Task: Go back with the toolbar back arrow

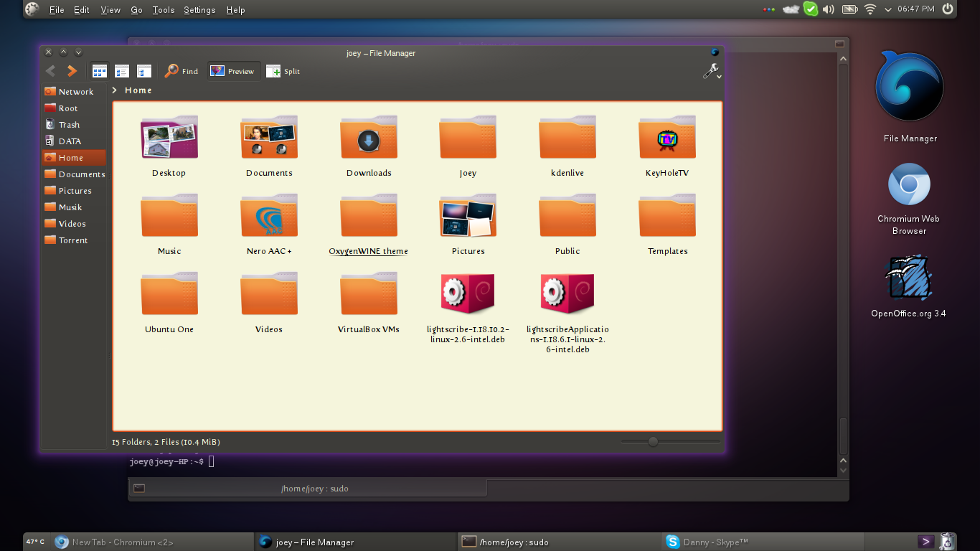Action: 51,71
